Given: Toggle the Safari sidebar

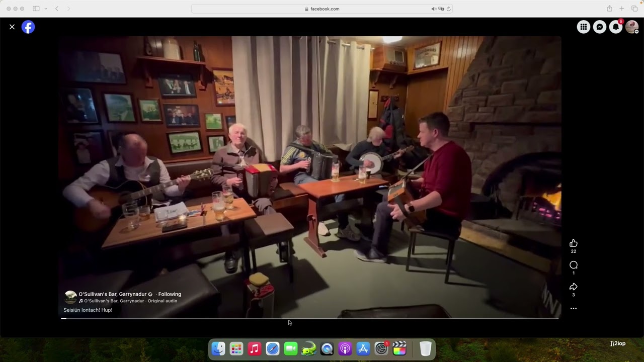Looking at the screenshot, I should (x=36, y=9).
